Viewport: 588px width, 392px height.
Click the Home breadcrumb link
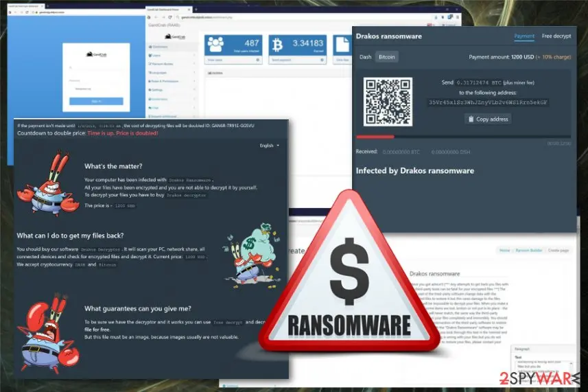pyautogui.click(x=504, y=250)
